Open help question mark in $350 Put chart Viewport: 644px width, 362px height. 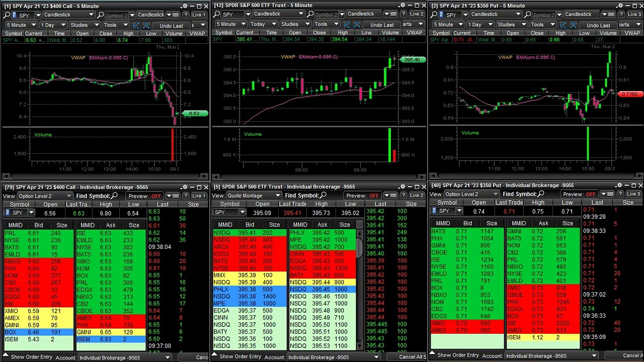621,15
